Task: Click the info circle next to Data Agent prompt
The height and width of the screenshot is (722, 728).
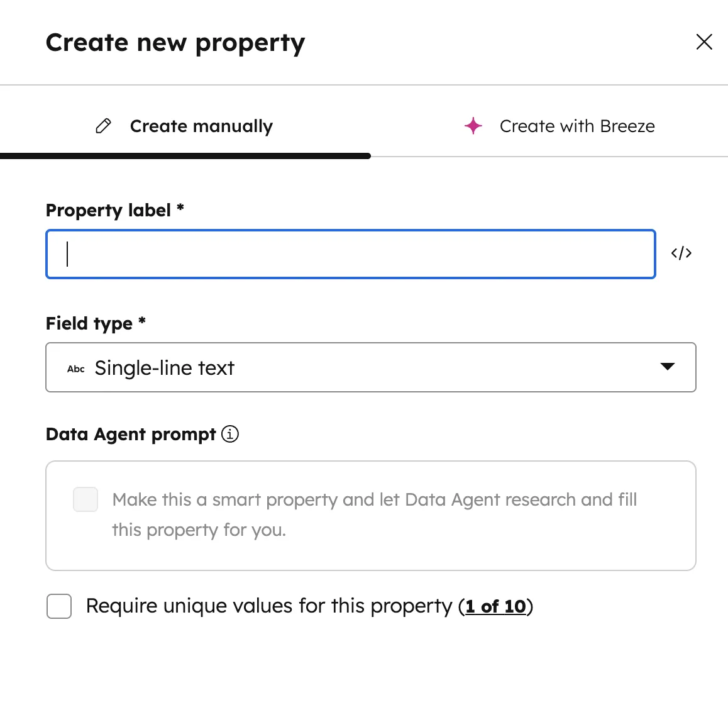Action: (x=230, y=434)
